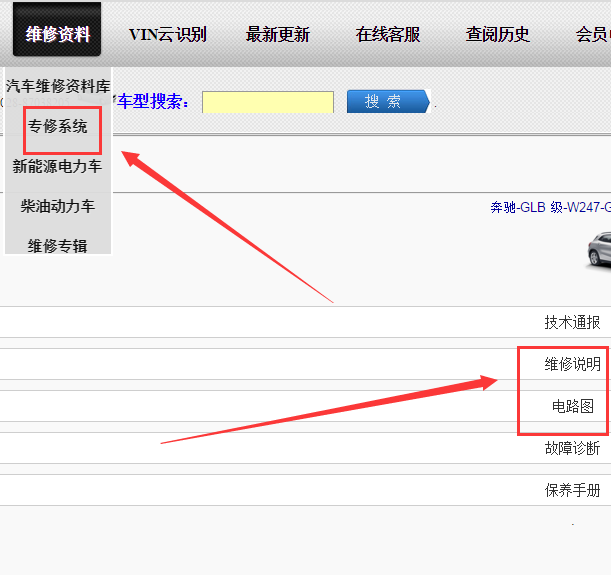Screen dimensions: 611x575
Task: Select the 新能源电力车 menu entry
Action: coord(58,166)
